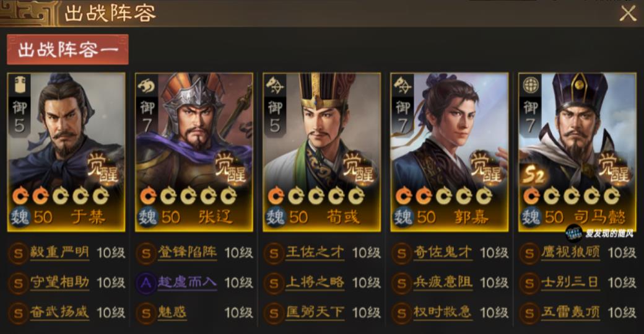Click the cavalry troop icon on 张辽 card

[147, 86]
